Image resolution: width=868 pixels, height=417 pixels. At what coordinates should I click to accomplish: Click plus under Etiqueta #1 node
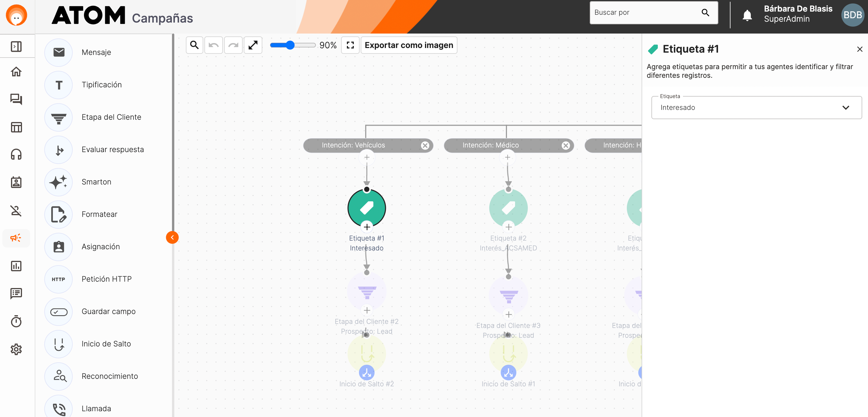(367, 227)
